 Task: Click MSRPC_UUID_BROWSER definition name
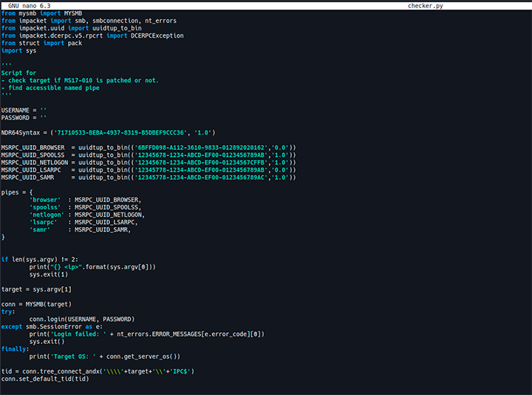point(33,148)
